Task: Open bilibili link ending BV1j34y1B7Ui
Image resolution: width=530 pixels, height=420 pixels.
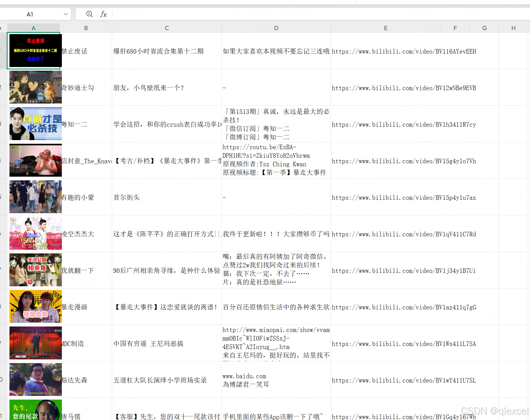Action: click(404, 271)
